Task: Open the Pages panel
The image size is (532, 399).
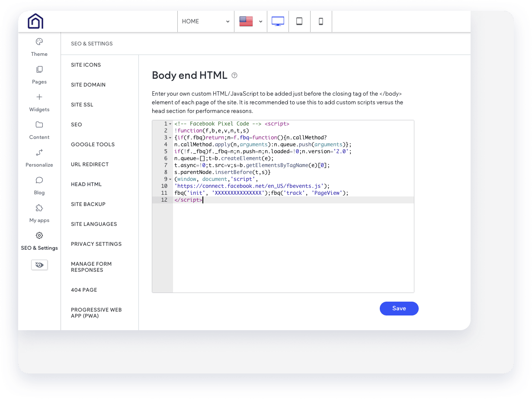Action: [39, 75]
